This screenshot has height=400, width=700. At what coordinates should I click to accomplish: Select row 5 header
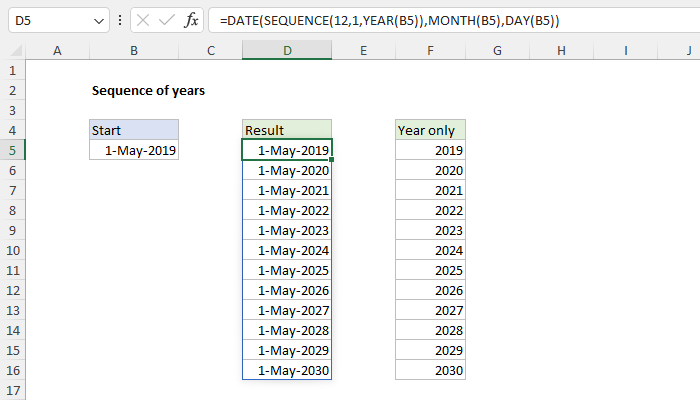point(12,150)
